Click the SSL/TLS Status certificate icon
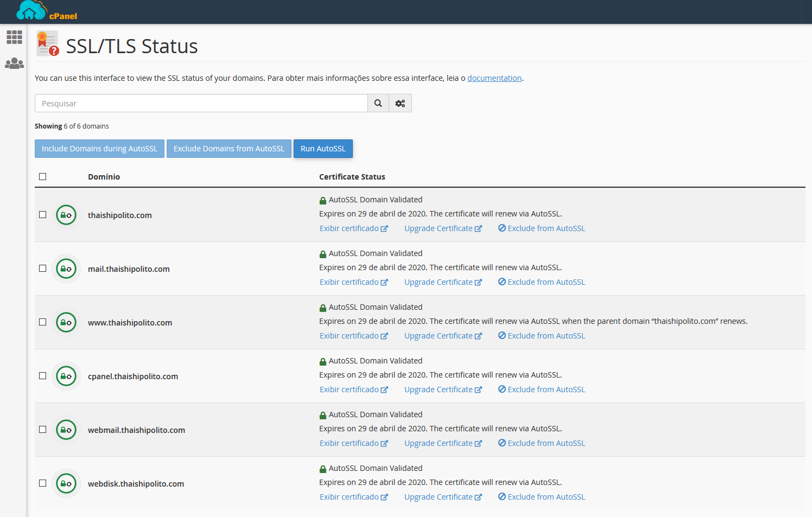Screen dimensions: 812x517 tap(47, 44)
